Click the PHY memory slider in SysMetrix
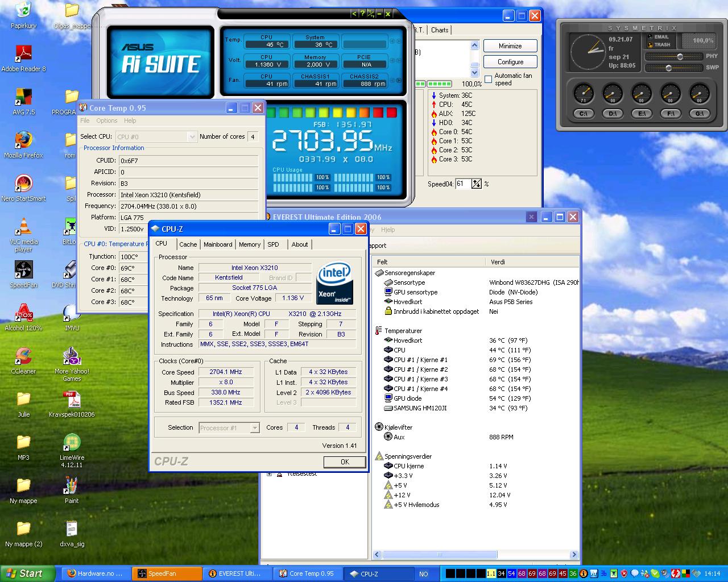The width and height of the screenshot is (728, 582). [x=674, y=57]
